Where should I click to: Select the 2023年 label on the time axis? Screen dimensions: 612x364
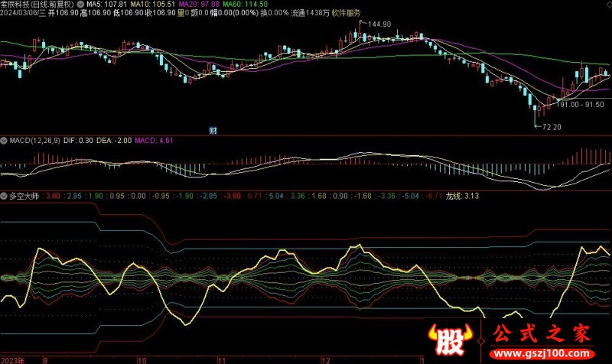[15, 358]
